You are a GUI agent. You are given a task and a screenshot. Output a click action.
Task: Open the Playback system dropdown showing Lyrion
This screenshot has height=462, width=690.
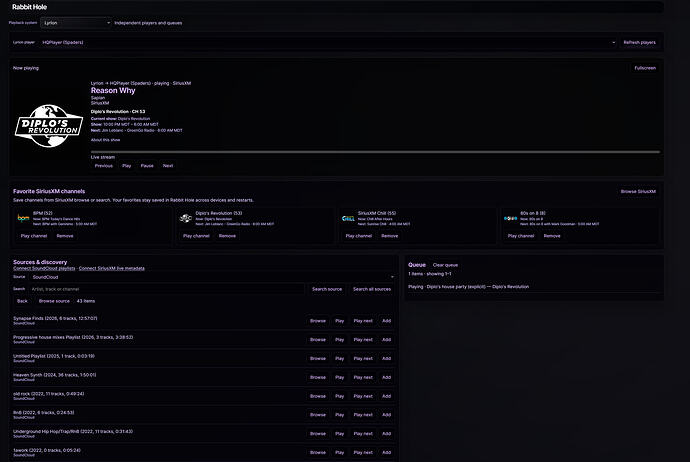[76, 23]
